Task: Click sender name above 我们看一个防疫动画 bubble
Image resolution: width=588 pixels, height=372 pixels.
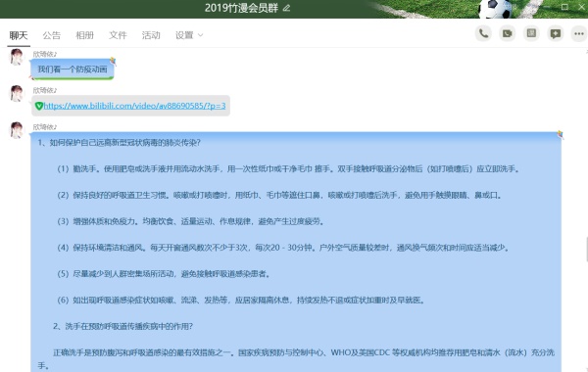Action: [45, 54]
